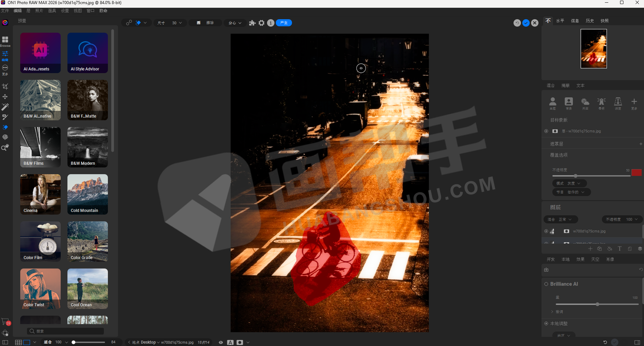Toggle the 本地调整 section radio button

(546, 323)
